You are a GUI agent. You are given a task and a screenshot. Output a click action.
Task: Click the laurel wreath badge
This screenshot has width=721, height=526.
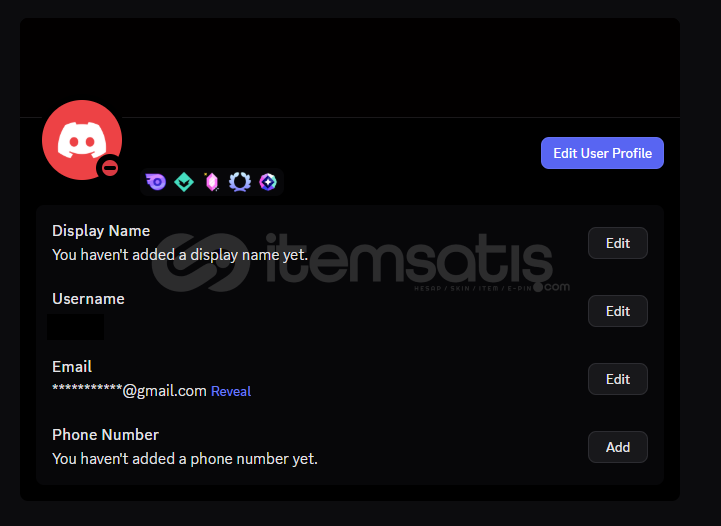point(240,182)
